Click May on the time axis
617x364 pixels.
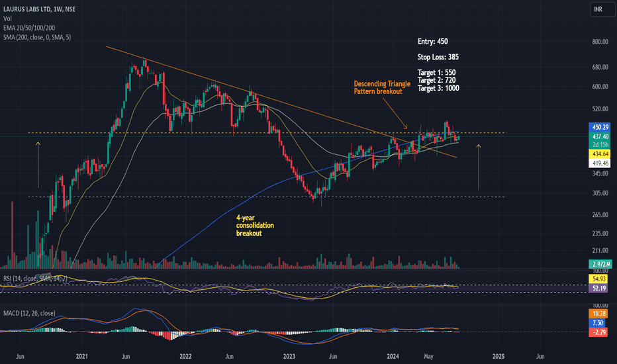coord(428,357)
